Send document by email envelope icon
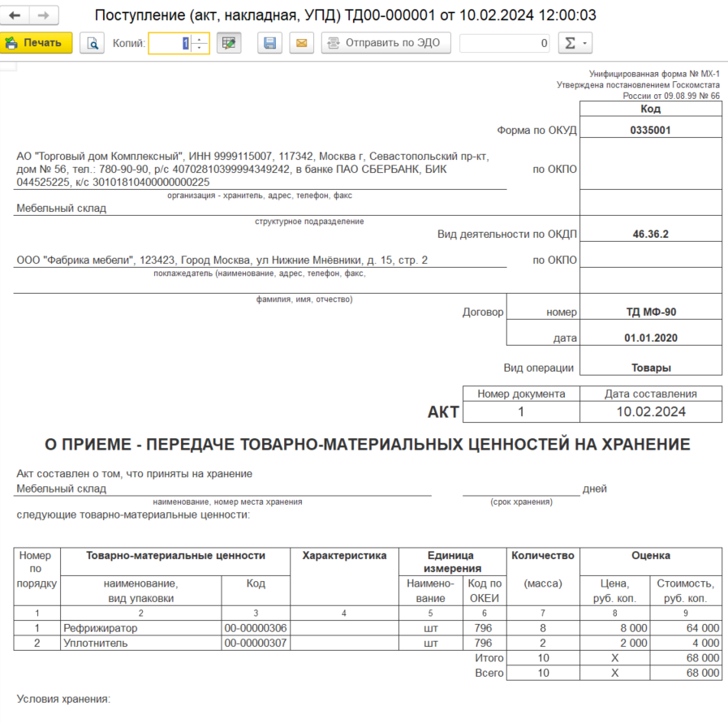 301,43
